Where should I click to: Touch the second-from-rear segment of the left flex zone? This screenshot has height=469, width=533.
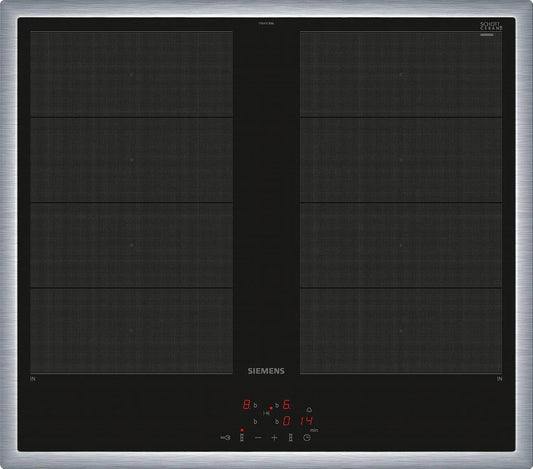[132, 160]
